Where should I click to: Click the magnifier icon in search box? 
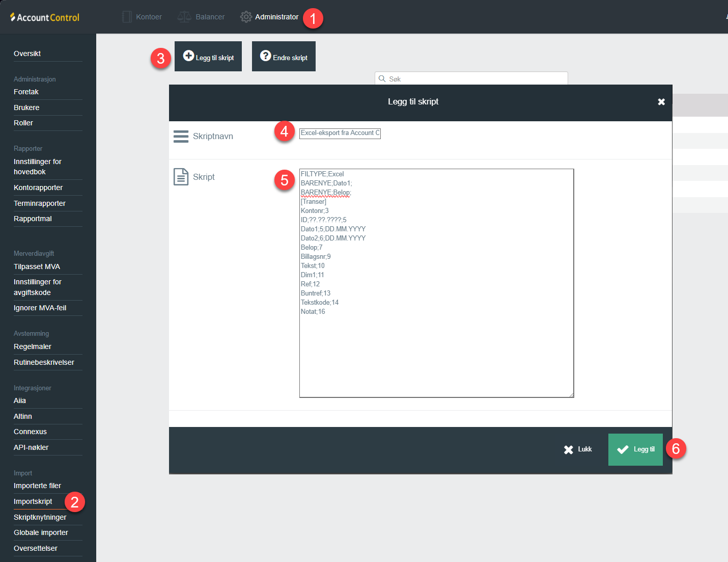point(382,78)
